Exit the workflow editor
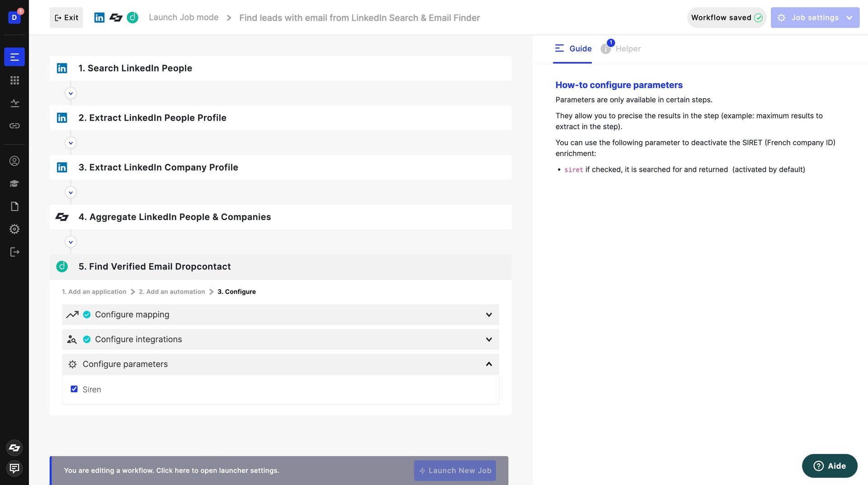868x485 pixels. click(66, 18)
